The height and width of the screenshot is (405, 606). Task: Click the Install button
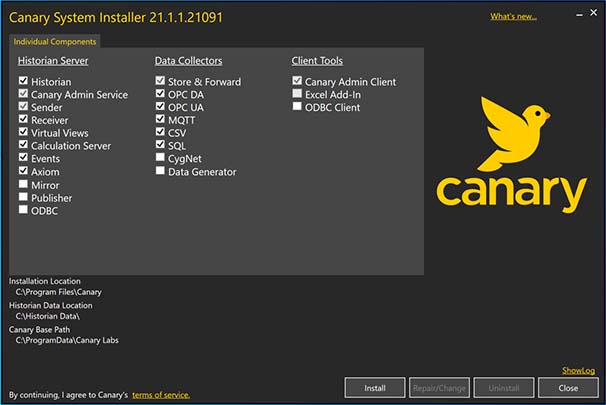(x=374, y=388)
